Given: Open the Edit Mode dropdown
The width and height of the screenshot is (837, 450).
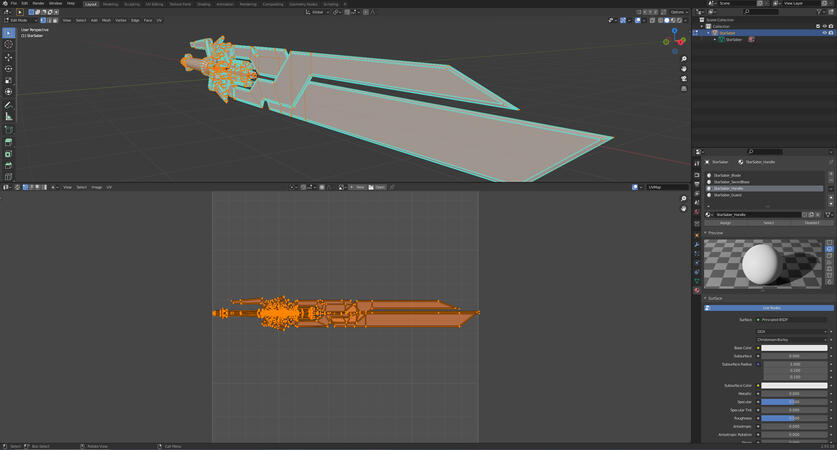Looking at the screenshot, I should point(22,20).
